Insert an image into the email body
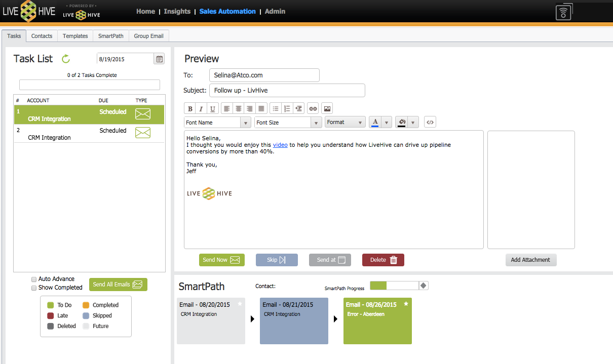The image size is (613, 364). click(327, 108)
